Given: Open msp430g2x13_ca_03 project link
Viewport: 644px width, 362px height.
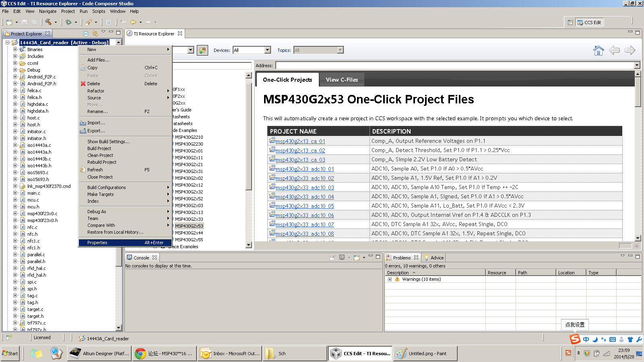Looking at the screenshot, I should pyautogui.click(x=300, y=160).
